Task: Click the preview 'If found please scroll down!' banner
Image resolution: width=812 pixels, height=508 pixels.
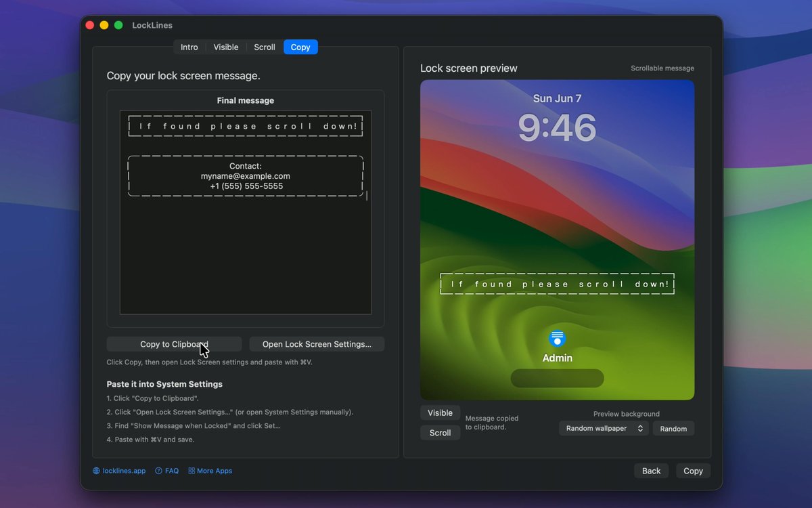Action: [557, 284]
